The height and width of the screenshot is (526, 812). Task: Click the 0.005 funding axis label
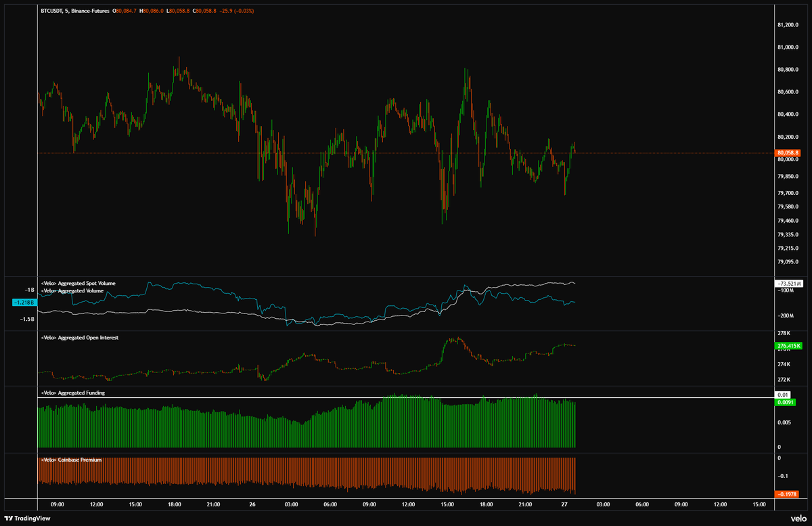(784, 423)
